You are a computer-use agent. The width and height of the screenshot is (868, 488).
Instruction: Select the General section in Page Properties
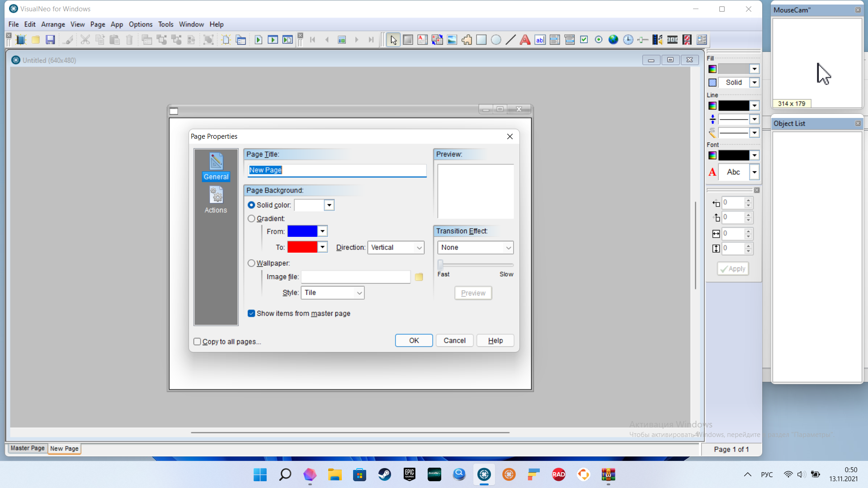(216, 167)
